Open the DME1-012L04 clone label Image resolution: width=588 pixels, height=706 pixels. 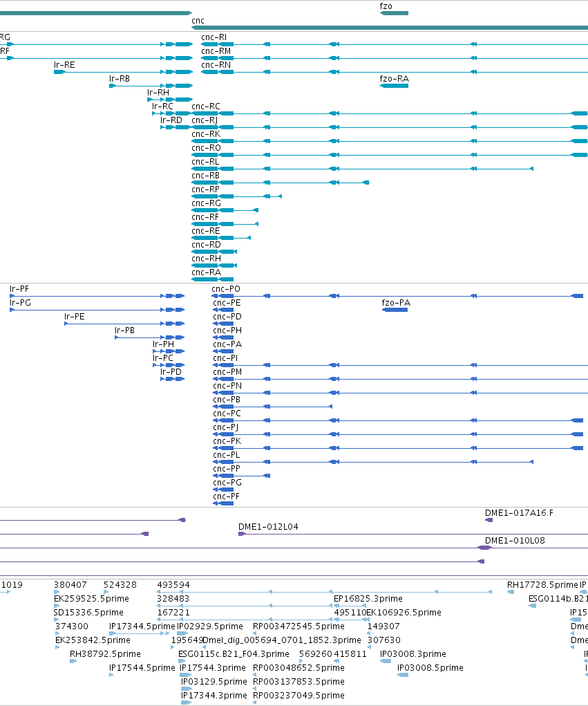coord(268,527)
